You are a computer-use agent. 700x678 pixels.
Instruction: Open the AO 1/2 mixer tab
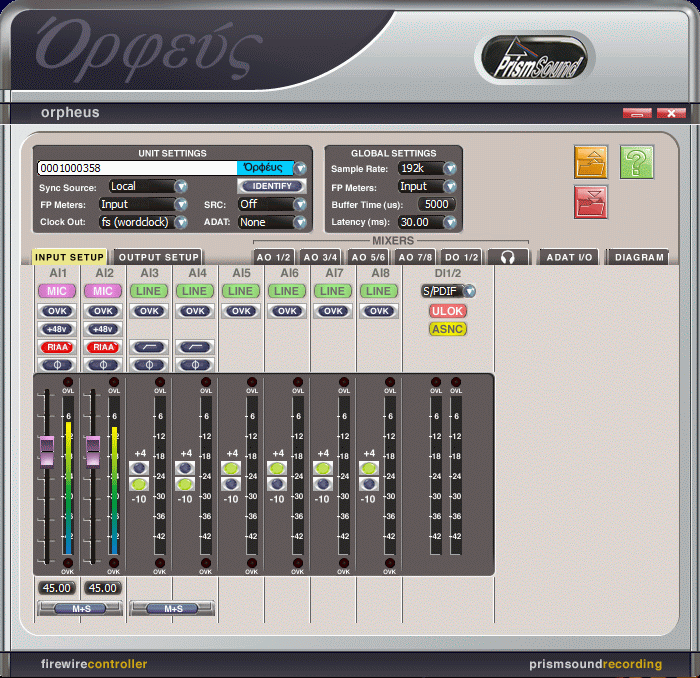pyautogui.click(x=274, y=257)
